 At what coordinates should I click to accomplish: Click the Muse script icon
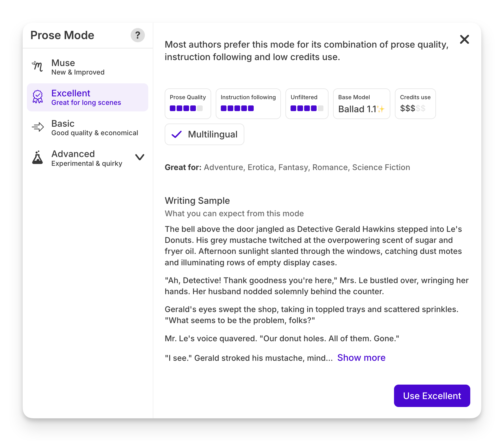pyautogui.click(x=37, y=67)
